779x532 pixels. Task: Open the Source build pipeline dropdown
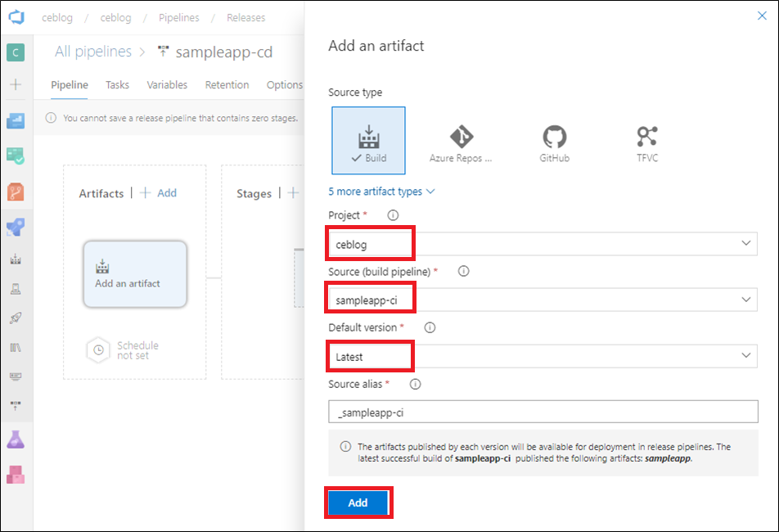543,300
